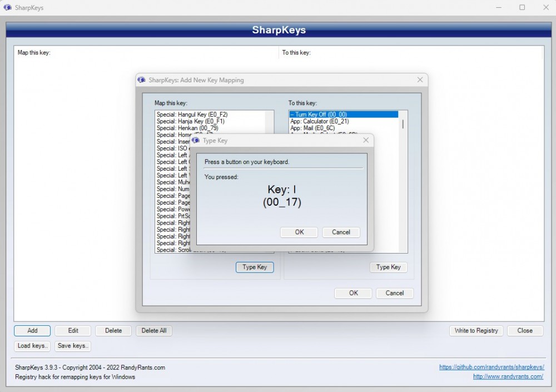Click the SharpKeys icon in main title bar
This screenshot has height=392, width=556.
(8, 8)
